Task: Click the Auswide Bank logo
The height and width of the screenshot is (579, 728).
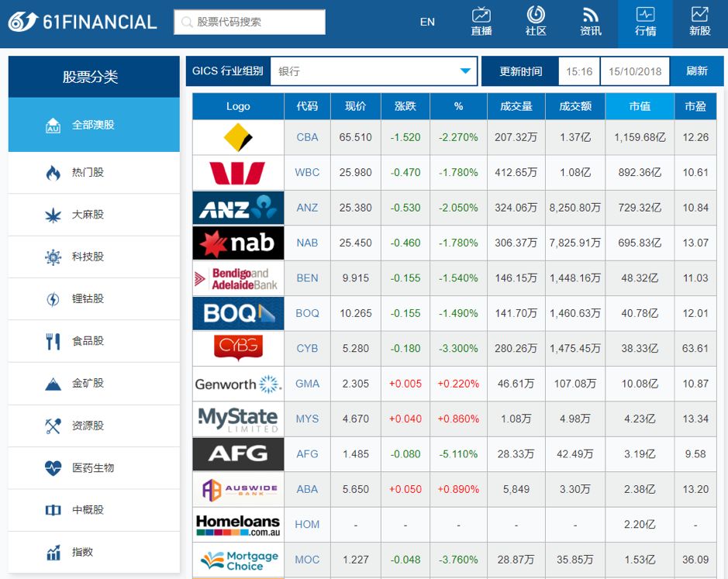Action: point(238,489)
